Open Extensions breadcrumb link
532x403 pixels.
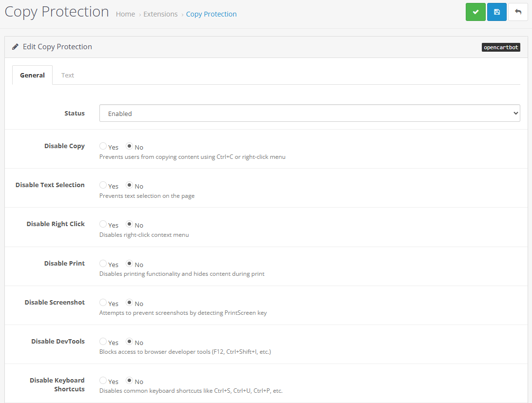(x=160, y=14)
